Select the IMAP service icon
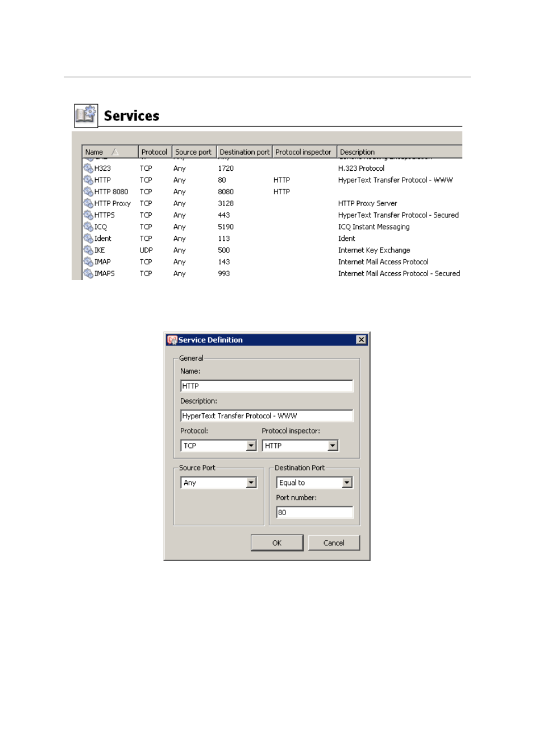Image resolution: width=534 pixels, height=756 pixels. pyautogui.click(x=88, y=262)
